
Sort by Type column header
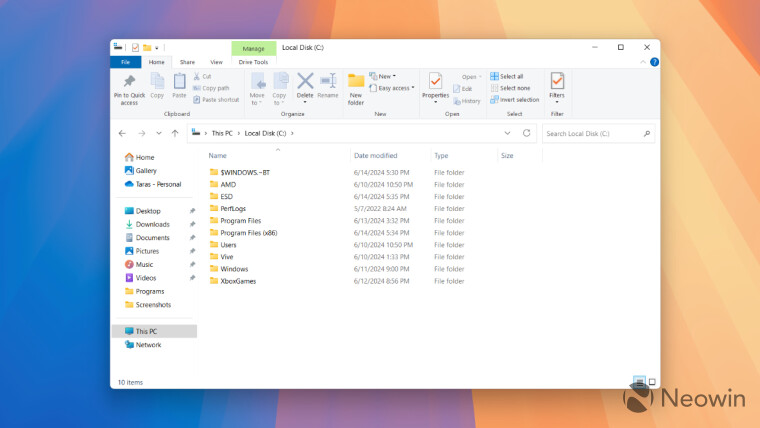tap(441, 156)
